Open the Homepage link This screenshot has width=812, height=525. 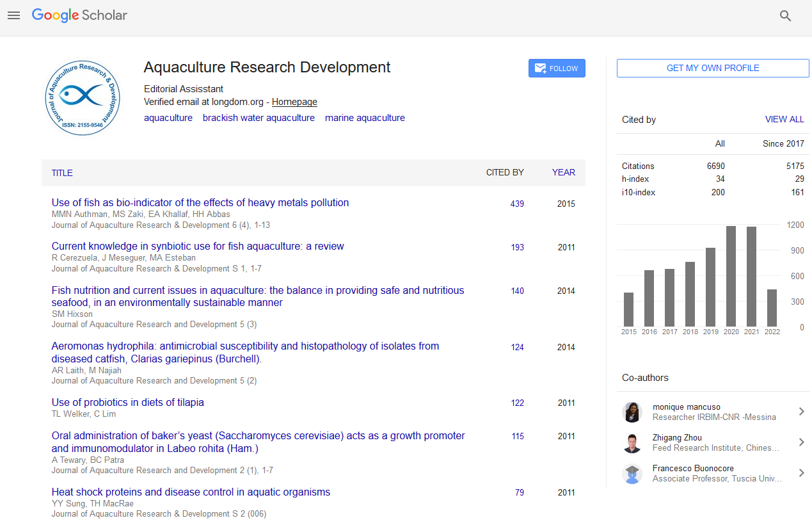(294, 102)
